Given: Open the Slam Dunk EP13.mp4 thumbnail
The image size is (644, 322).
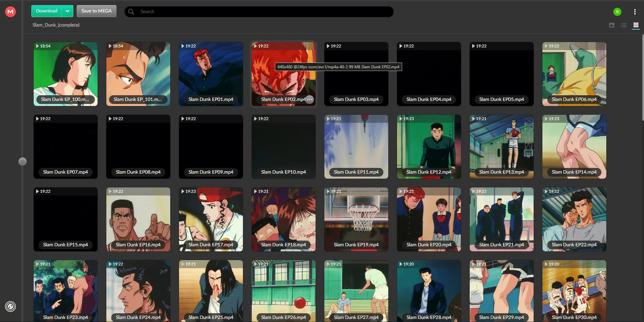Looking at the screenshot, I should [x=502, y=147].
